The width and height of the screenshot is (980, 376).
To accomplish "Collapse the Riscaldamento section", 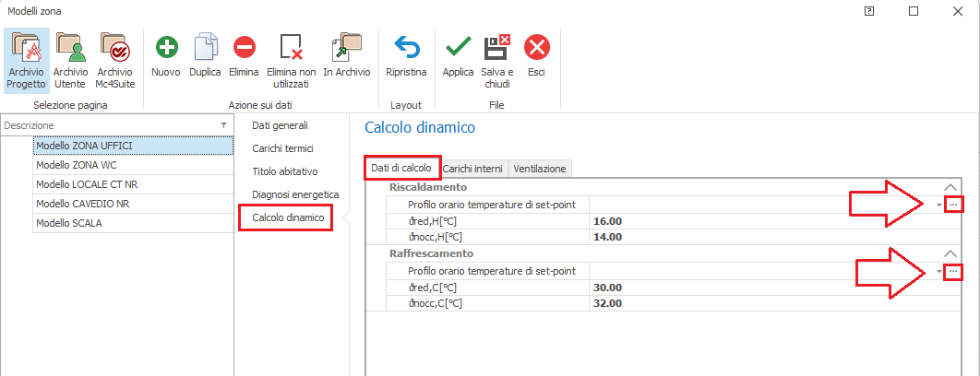I will click(951, 187).
